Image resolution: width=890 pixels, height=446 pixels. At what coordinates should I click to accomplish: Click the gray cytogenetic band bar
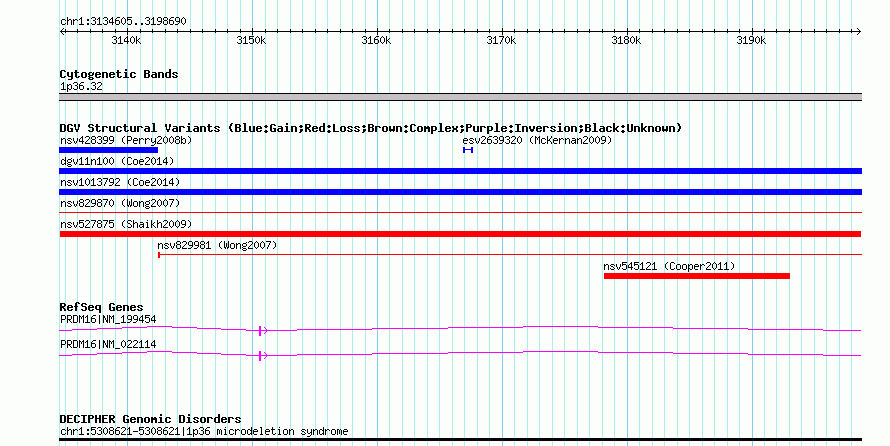[460, 97]
